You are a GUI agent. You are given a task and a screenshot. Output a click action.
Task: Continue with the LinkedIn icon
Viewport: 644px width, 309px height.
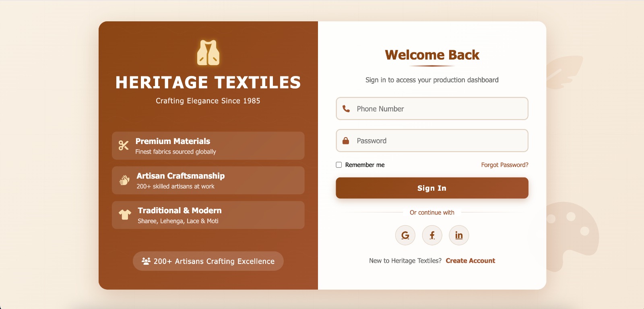click(459, 235)
